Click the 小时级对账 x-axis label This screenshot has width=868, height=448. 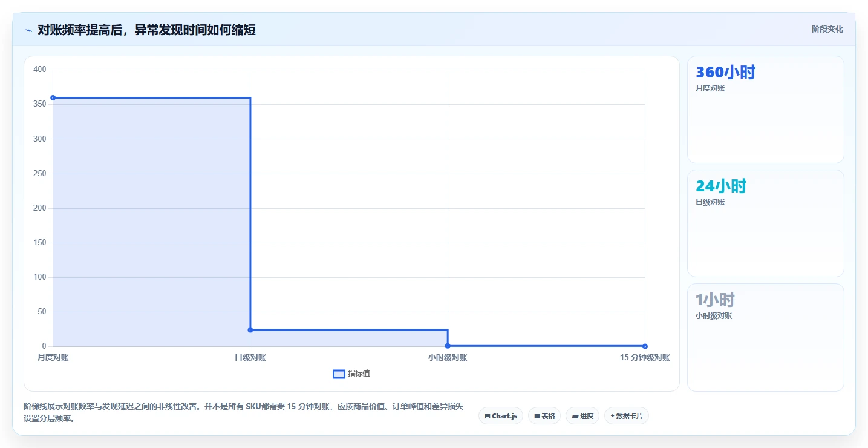click(448, 358)
